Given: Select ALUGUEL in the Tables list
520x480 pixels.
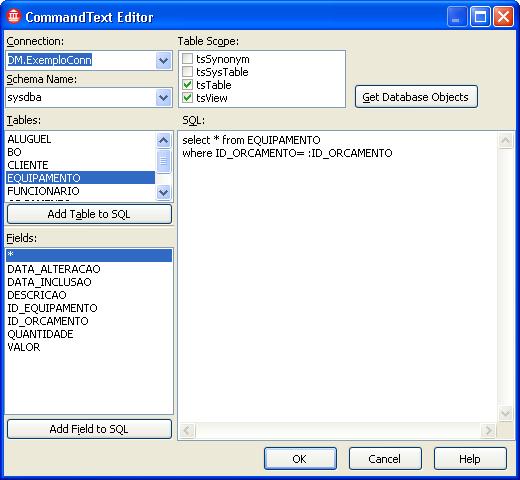Looking at the screenshot, I should tap(80, 139).
